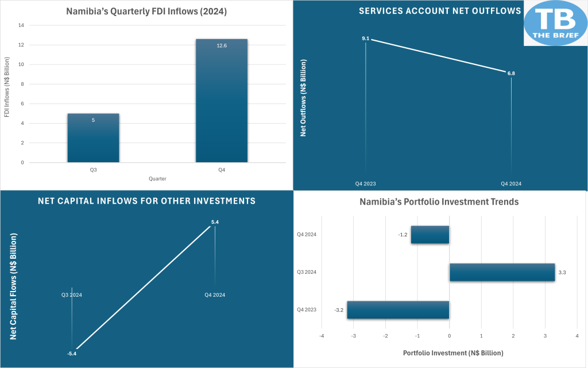Click the 'Q4 2023' category label in portfolio chart
588x368 pixels.
point(307,309)
